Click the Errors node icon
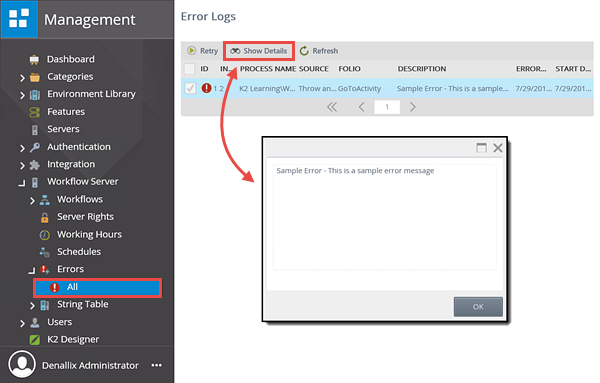 click(45, 270)
